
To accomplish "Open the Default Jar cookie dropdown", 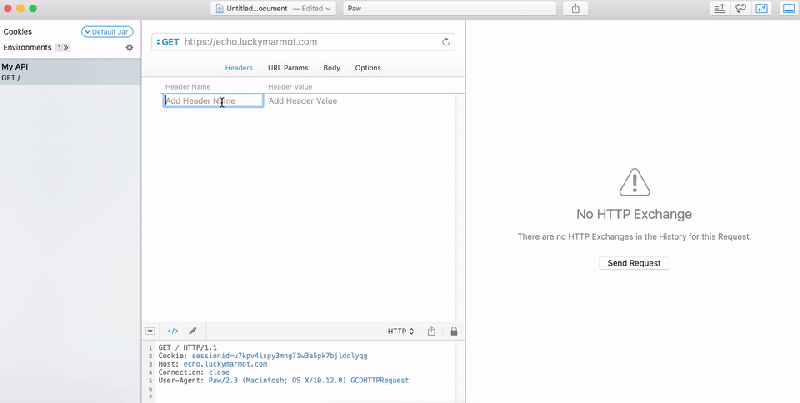I will [x=107, y=32].
